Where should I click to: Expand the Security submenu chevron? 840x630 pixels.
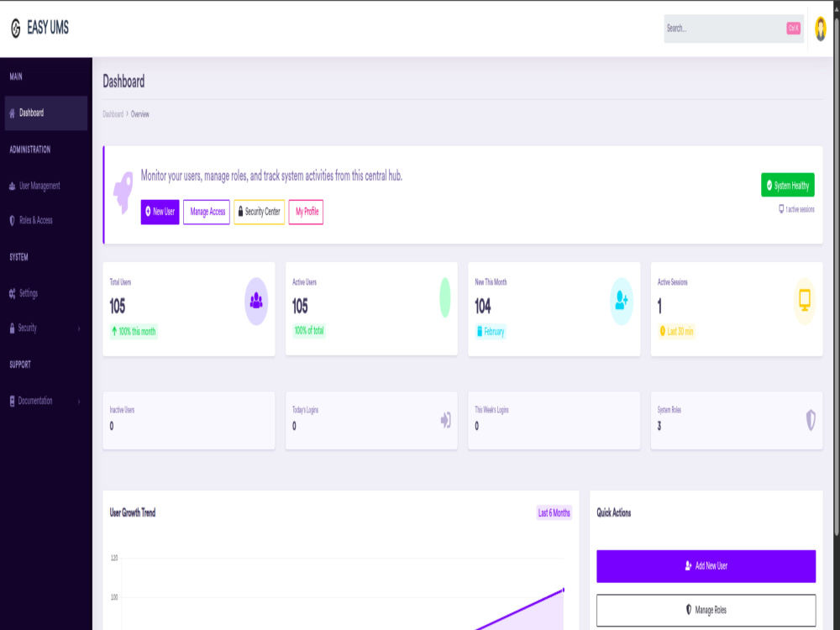(79, 328)
